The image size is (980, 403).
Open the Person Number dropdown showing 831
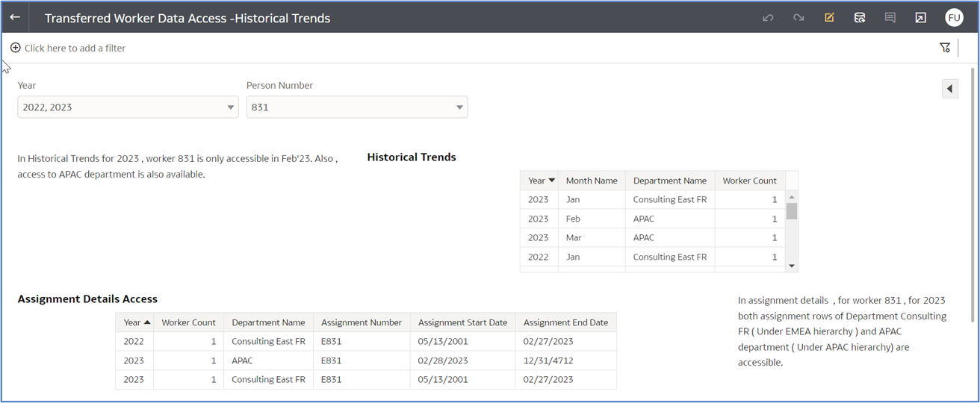click(356, 107)
